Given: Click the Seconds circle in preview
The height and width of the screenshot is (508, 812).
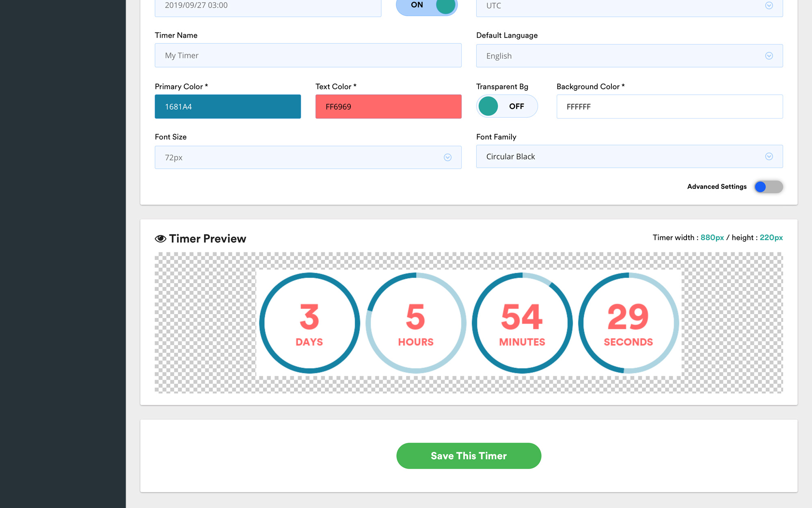Looking at the screenshot, I should [628, 323].
